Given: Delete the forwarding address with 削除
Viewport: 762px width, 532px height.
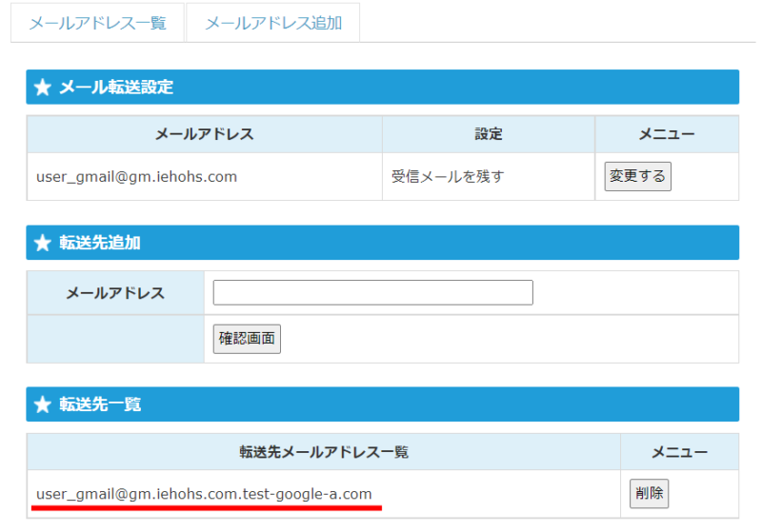Looking at the screenshot, I should click(650, 494).
